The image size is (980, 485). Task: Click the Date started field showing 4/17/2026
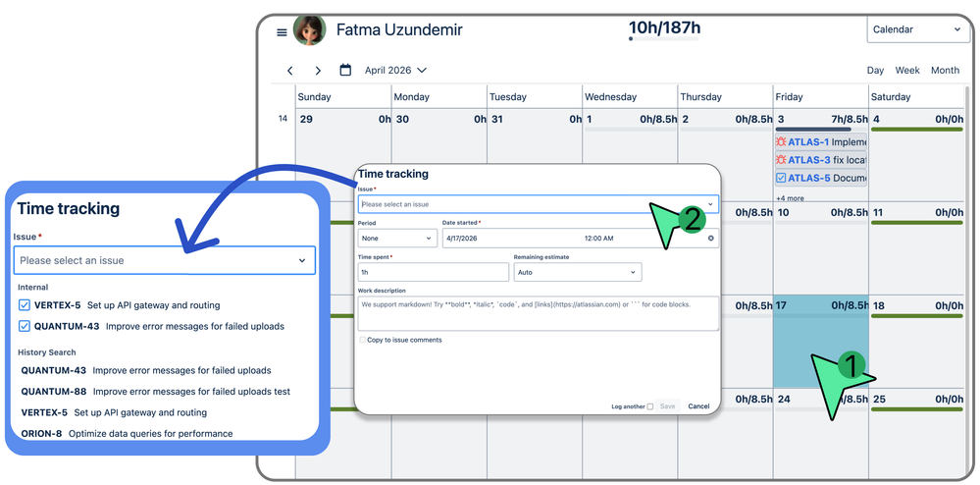pos(581,238)
